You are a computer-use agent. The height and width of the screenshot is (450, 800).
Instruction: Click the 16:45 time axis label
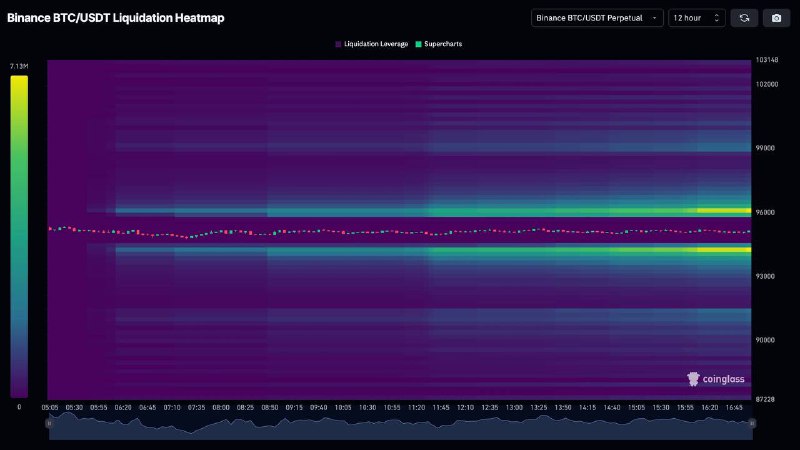click(734, 408)
